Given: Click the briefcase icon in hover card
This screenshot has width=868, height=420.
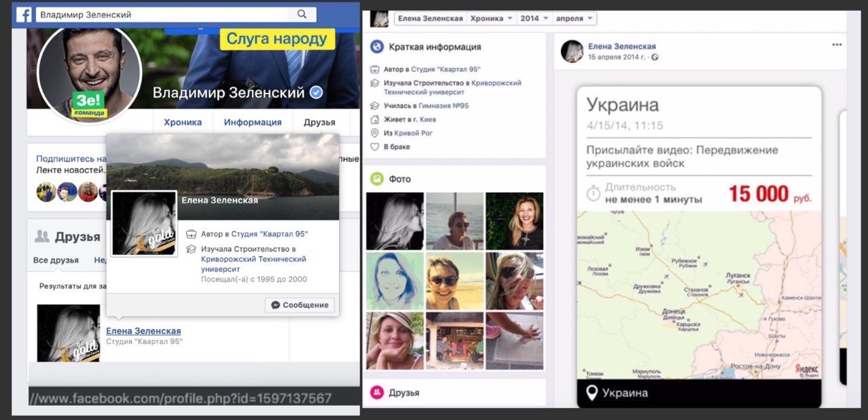Looking at the screenshot, I should pos(191,234).
